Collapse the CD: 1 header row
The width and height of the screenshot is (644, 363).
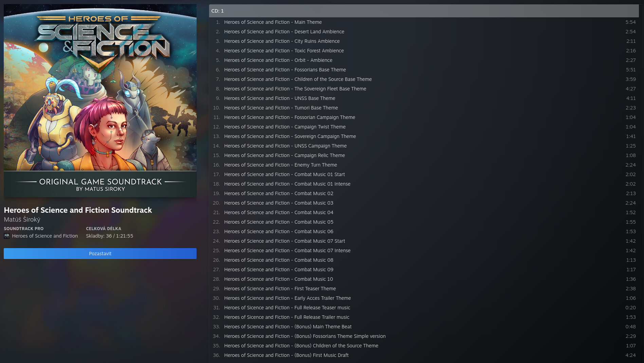tap(423, 11)
